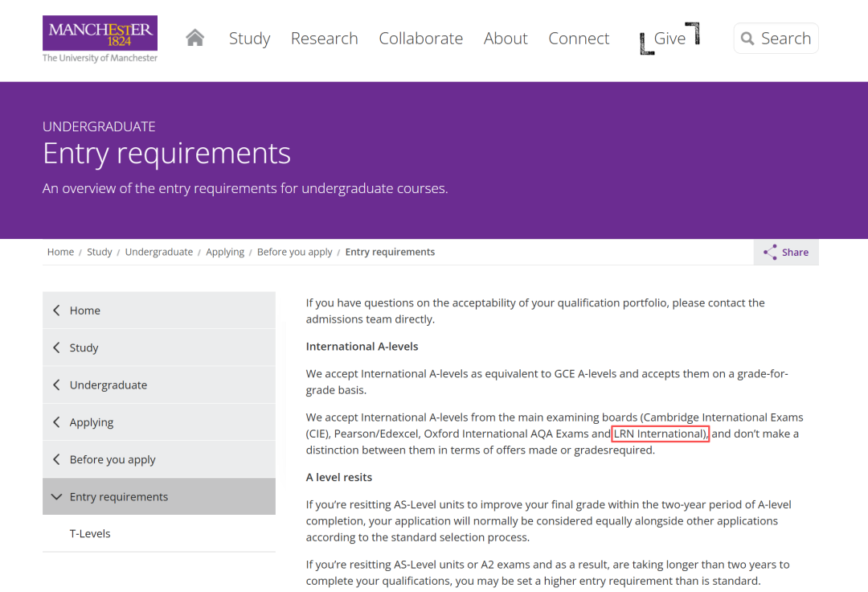The image size is (868, 592).
Task: Click the 'Entry requirements' purple banner title
Action: point(166,154)
